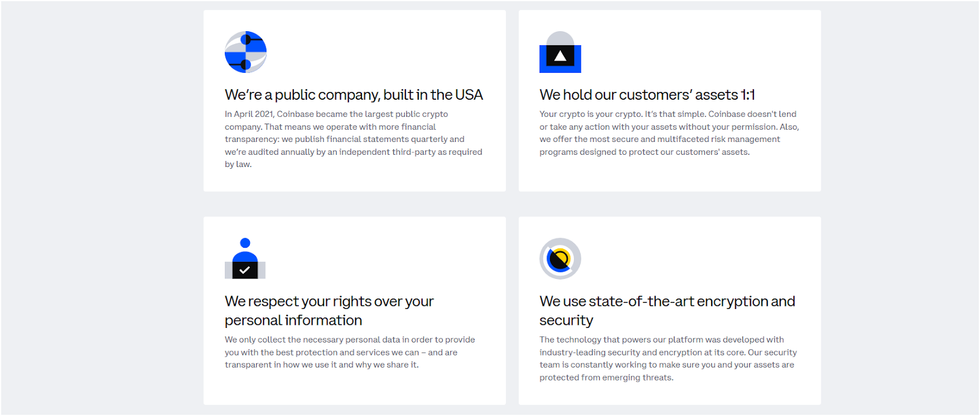Click paragraph starting "The technology that powers our platform"
Image resolution: width=980 pixels, height=416 pixels.
pyautogui.click(x=668, y=358)
